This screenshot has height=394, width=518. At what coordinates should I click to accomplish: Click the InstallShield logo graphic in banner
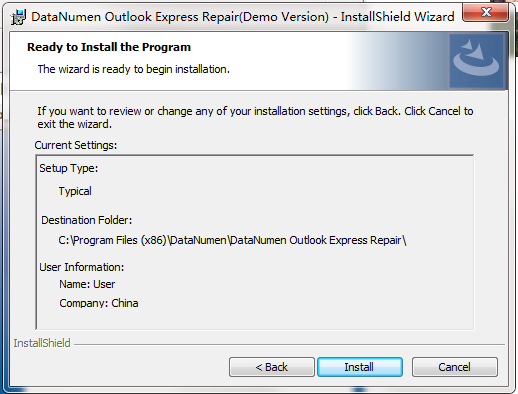click(476, 60)
